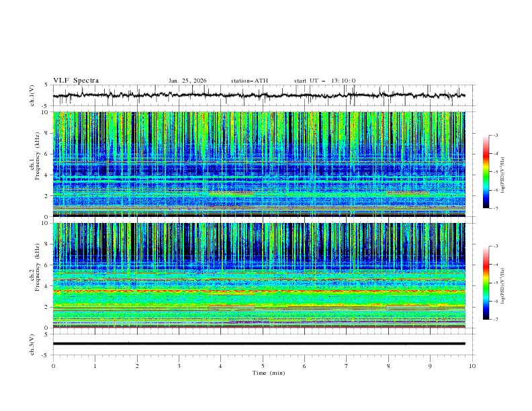This screenshot has height=411, width=532.
Task: Click the time axis tick label "2"
Action: pos(137,366)
